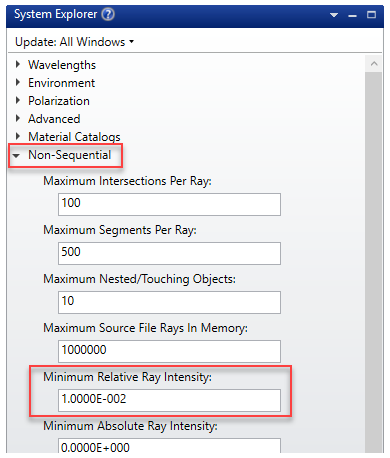Expand the Polarization section

pos(18,100)
